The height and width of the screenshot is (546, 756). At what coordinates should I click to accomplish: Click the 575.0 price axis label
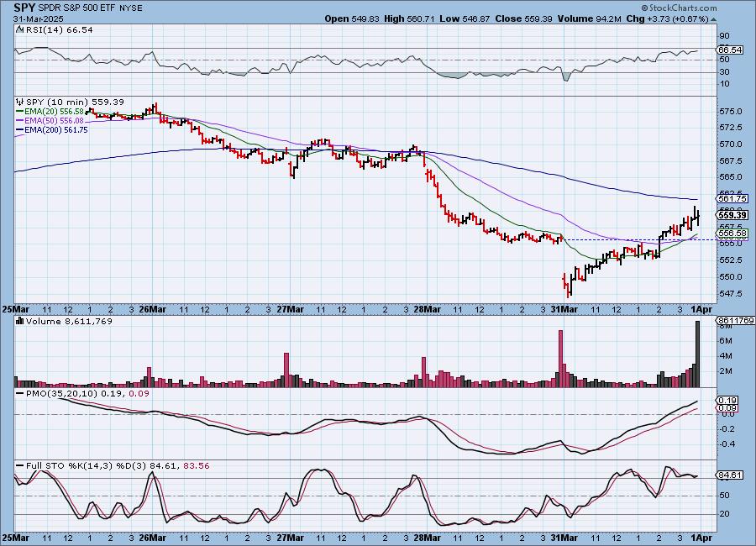730,112
